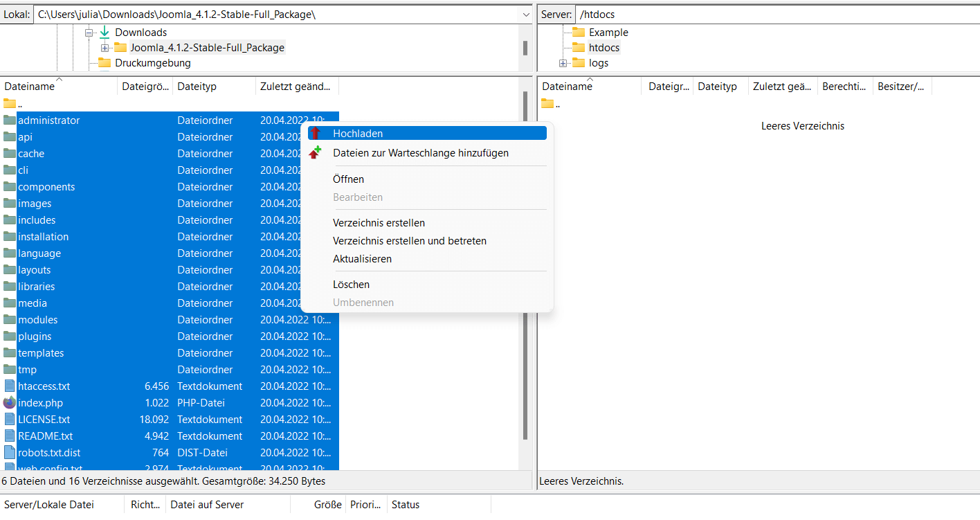Go to parent directory in server list
Image resolution: width=980 pixels, height=520 pixels.
click(550, 104)
